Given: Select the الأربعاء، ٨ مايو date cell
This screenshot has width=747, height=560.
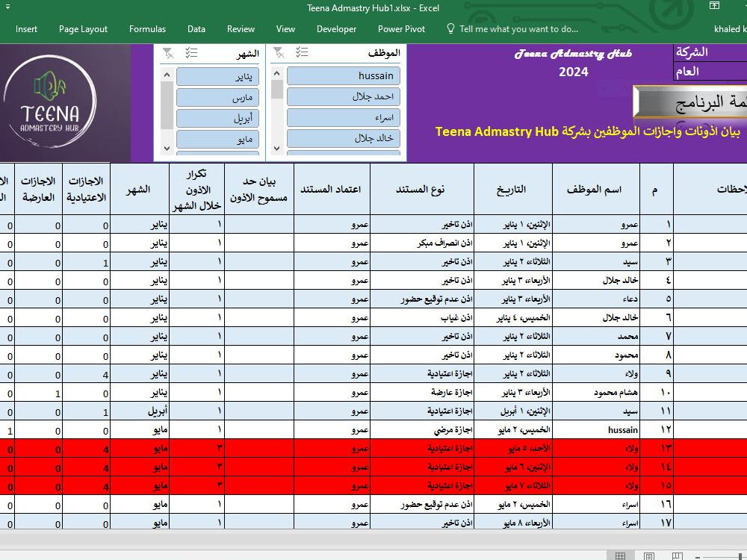Looking at the screenshot, I should [x=513, y=523].
